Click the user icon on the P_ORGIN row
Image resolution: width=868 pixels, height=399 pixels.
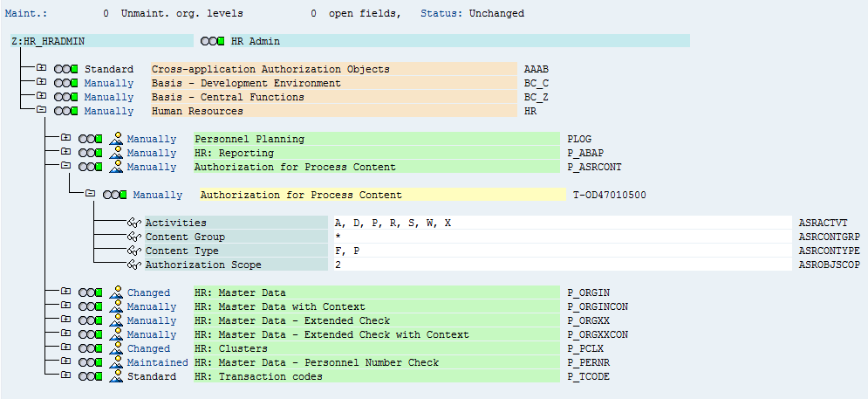click(116, 292)
